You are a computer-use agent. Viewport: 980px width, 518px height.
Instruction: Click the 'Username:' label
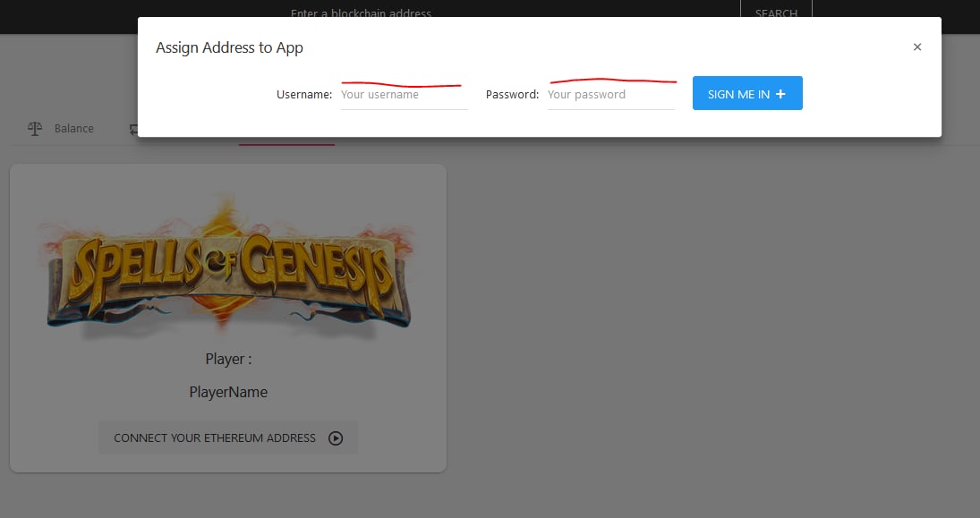tap(304, 94)
